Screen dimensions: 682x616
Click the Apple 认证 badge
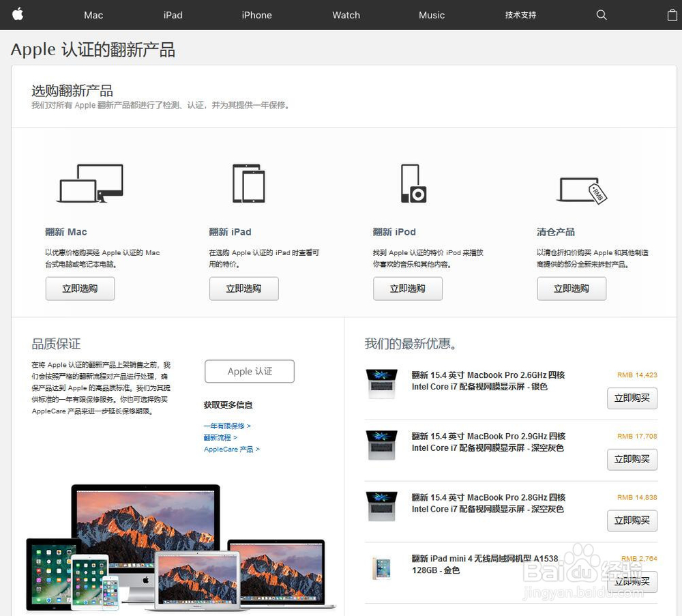point(250,371)
